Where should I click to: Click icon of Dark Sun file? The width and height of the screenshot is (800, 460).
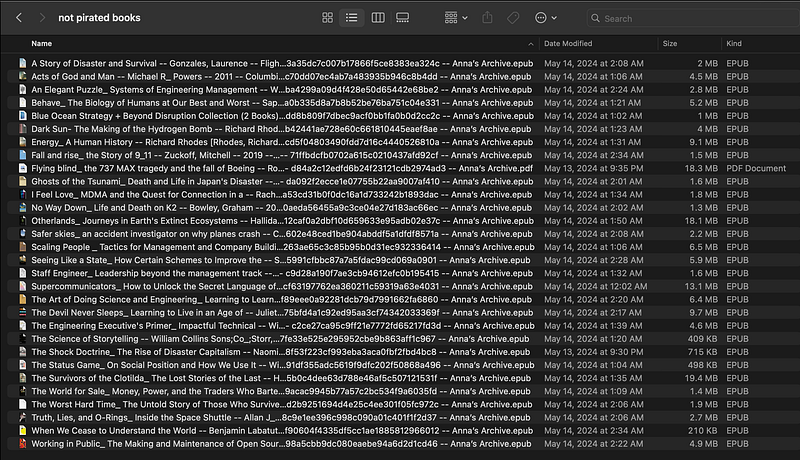[x=22, y=129]
